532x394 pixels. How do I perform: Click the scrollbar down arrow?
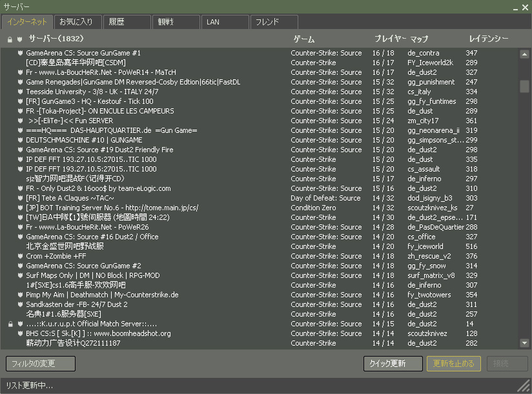524,343
